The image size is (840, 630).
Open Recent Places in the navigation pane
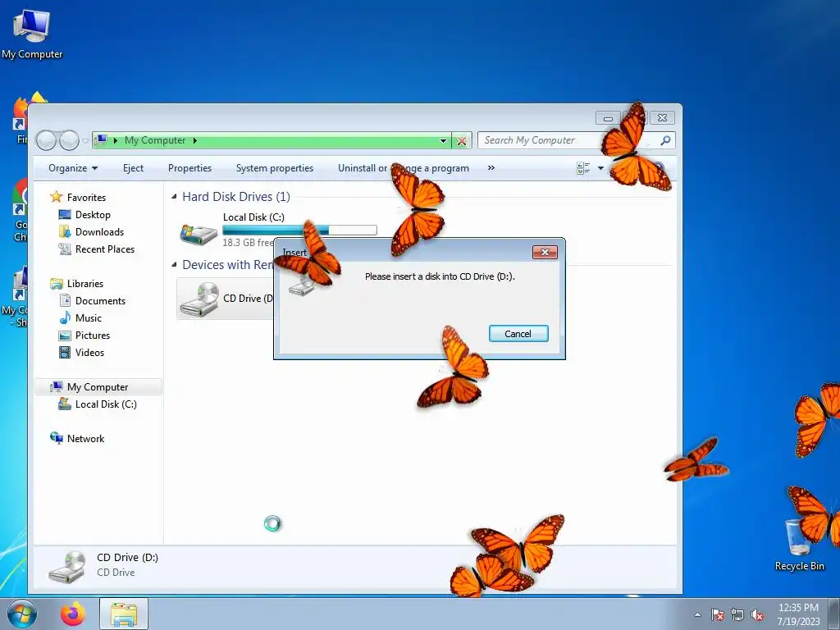[104, 249]
